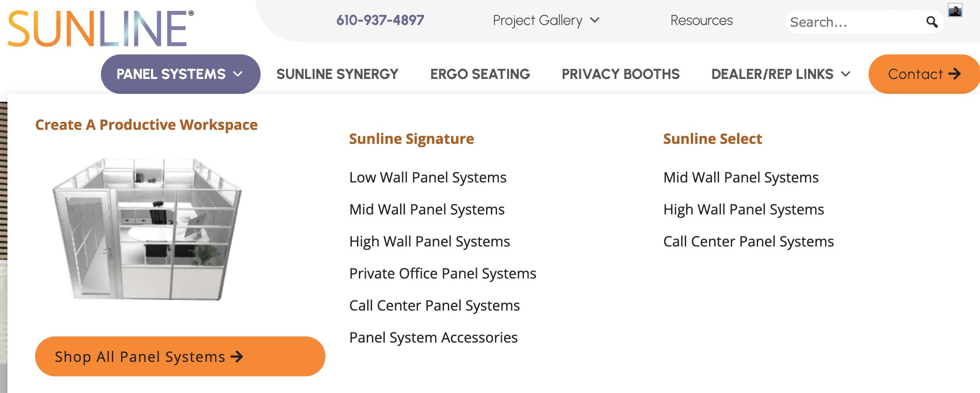Go to Privacy Booths page
The width and height of the screenshot is (980, 393).
[x=620, y=74]
